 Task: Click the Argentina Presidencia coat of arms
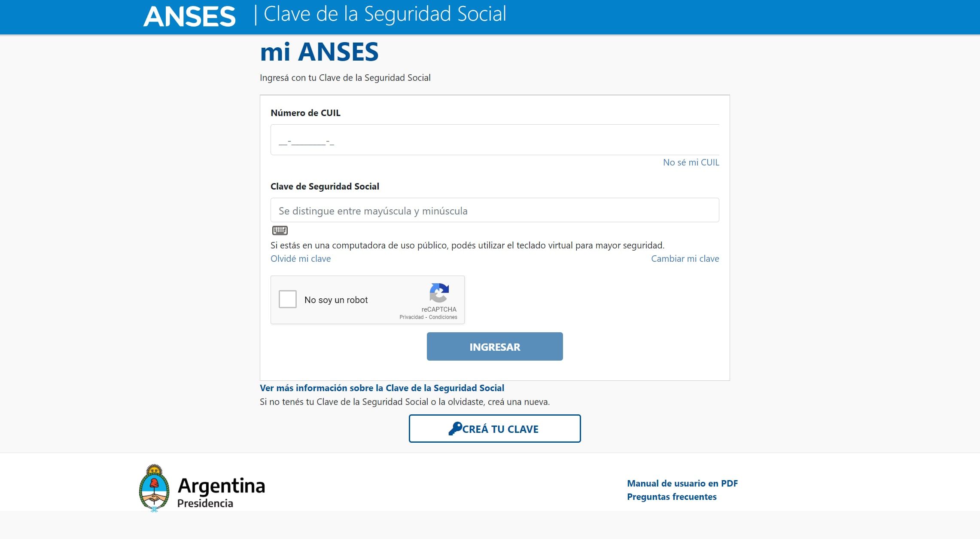click(x=154, y=487)
